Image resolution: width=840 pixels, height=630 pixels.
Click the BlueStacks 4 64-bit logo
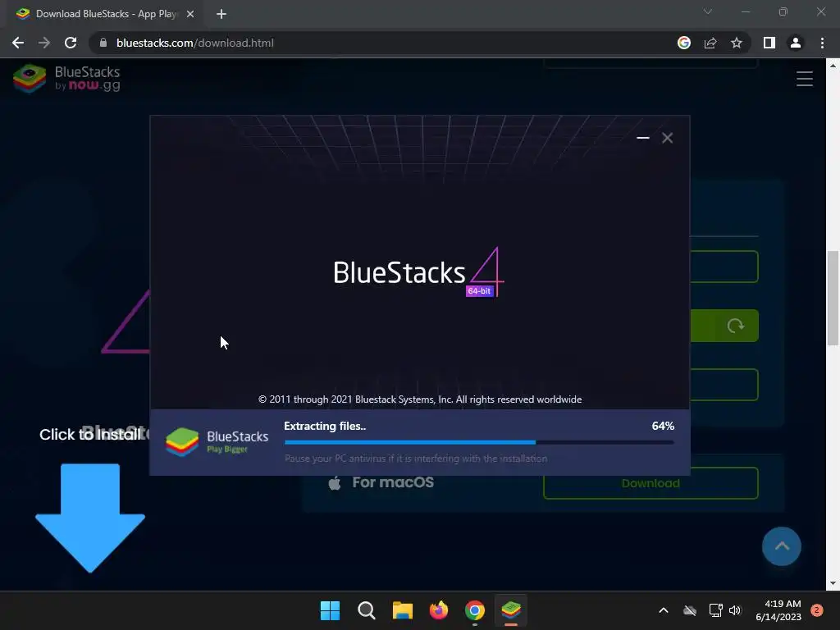(418, 272)
